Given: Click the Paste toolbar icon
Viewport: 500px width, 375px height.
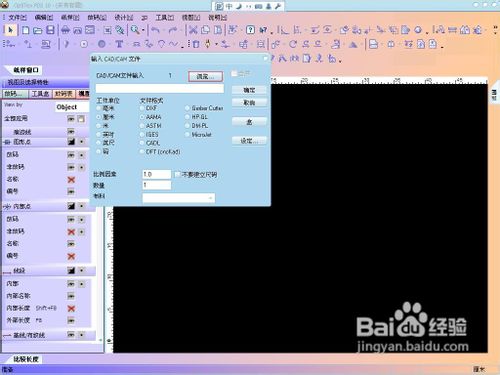Looking at the screenshot, I should click(x=218, y=30).
